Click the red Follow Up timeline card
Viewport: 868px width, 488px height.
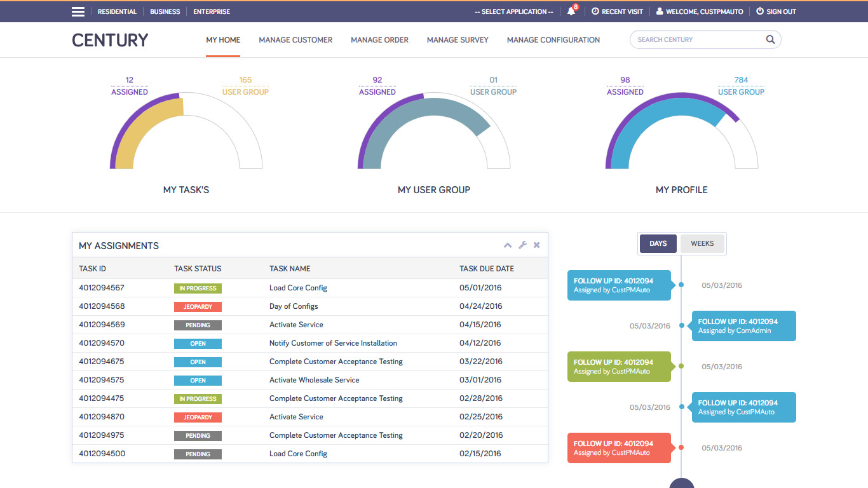pyautogui.click(x=618, y=448)
